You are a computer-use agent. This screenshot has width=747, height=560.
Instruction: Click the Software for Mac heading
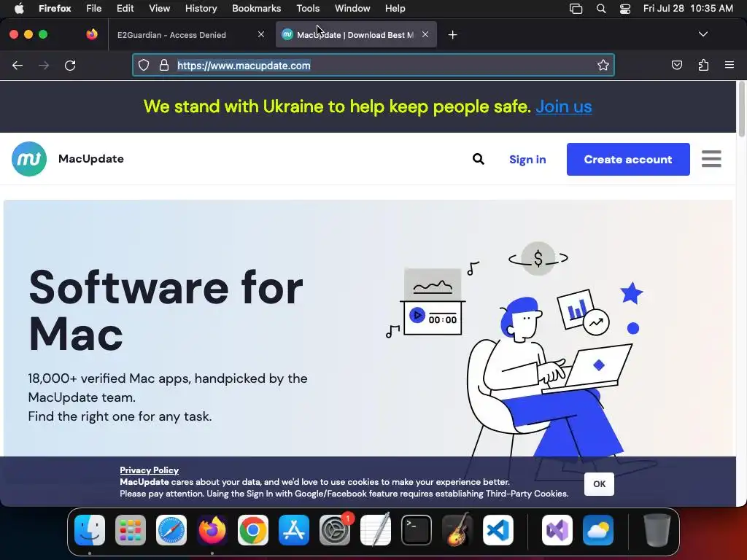coord(166,311)
